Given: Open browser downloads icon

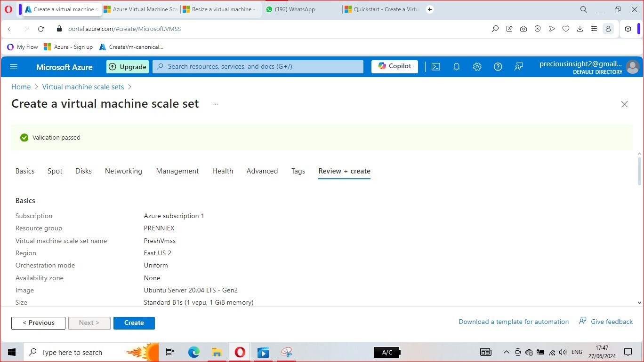Looking at the screenshot, I should tap(580, 29).
